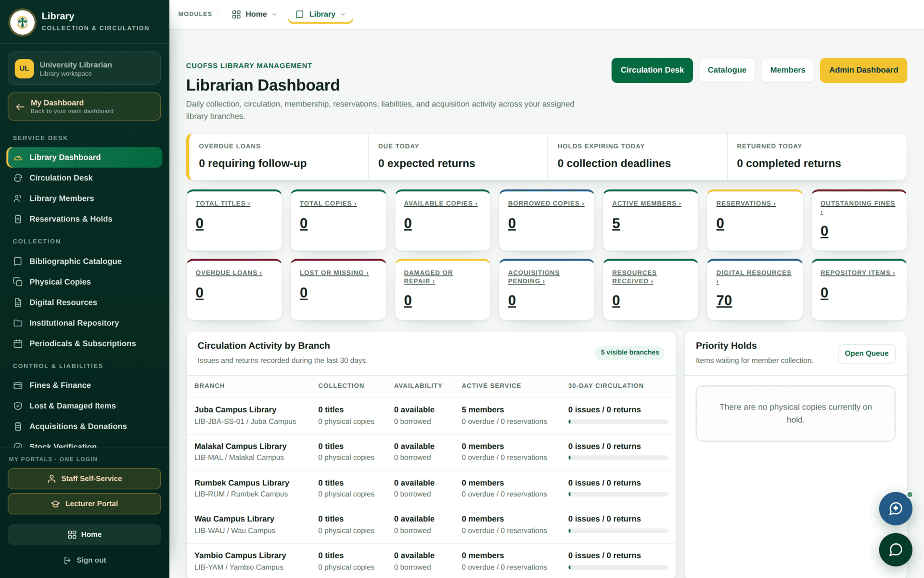The height and width of the screenshot is (578, 924).
Task: Click the Home module grid icon
Action: (236, 14)
